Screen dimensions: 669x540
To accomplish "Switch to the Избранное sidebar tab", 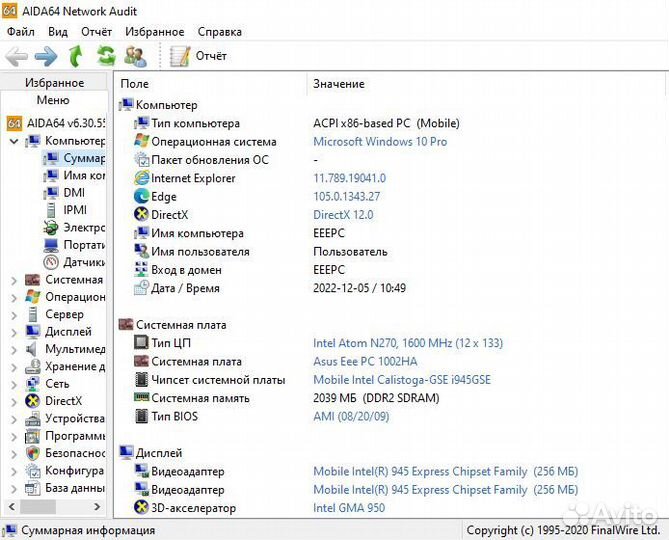I will click(x=54, y=83).
